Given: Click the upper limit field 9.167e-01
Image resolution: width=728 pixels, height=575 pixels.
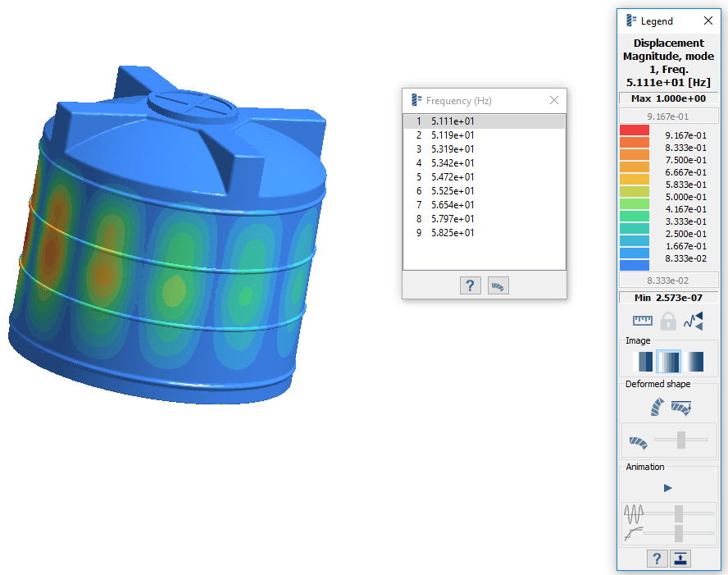Looking at the screenshot, I should point(667,116).
